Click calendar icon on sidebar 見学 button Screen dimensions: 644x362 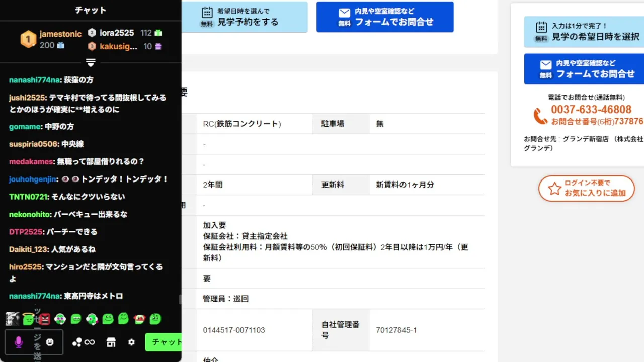[x=541, y=27]
